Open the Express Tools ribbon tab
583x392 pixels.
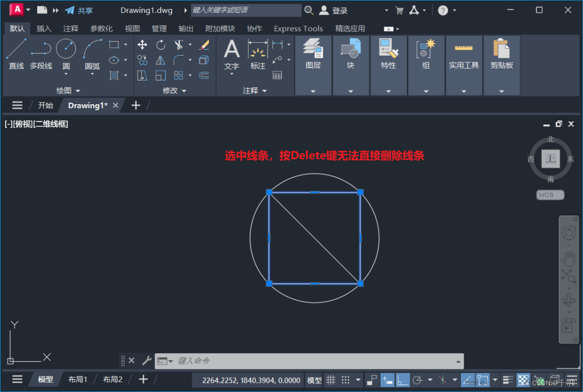coord(298,29)
